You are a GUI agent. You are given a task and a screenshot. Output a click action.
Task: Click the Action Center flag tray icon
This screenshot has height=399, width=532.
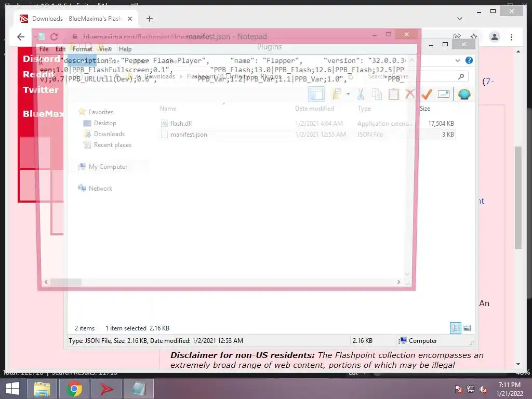[458, 389]
